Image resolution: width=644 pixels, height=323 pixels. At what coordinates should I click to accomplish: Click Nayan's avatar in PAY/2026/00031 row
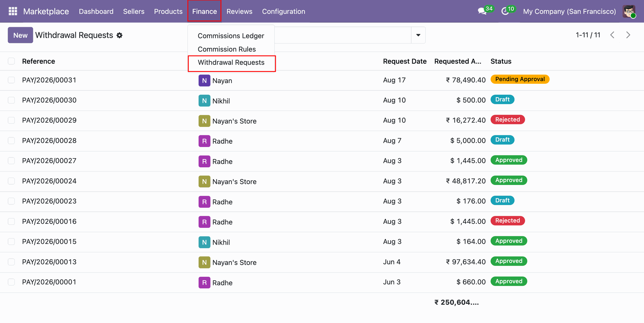click(204, 80)
